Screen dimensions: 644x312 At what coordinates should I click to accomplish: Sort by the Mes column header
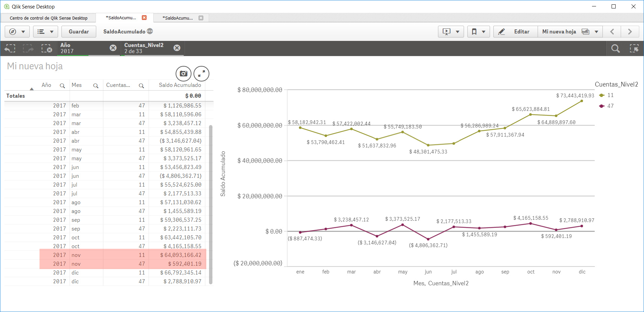(77, 85)
